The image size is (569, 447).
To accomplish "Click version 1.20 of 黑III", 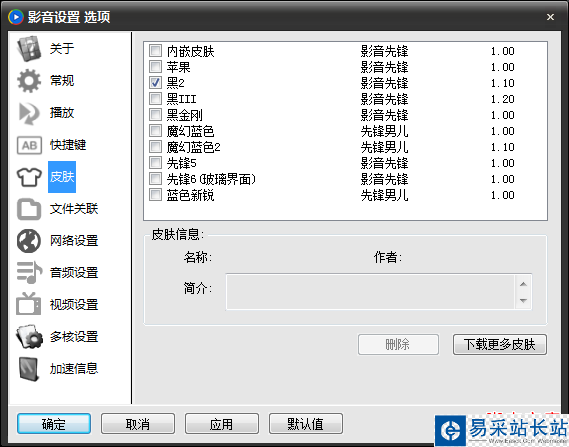I will (x=503, y=99).
